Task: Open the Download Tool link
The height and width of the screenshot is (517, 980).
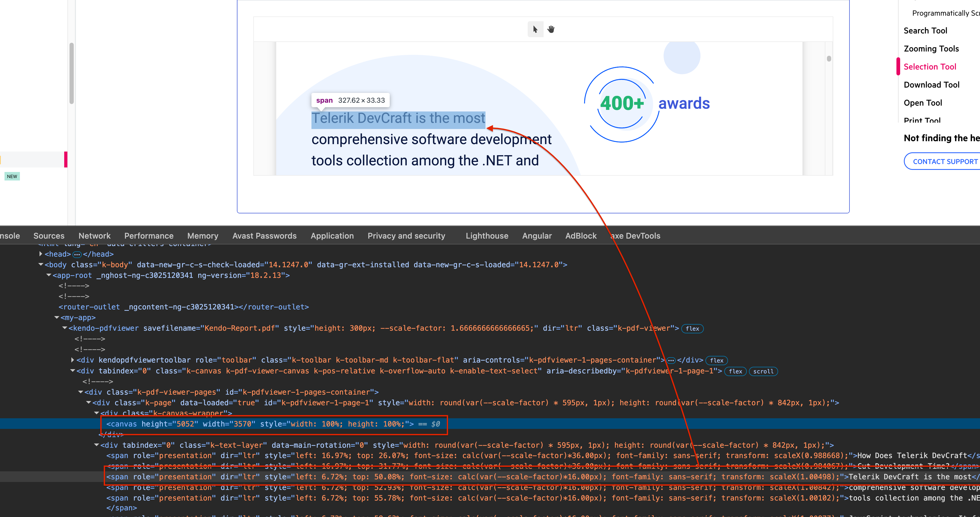Action: [x=931, y=84]
